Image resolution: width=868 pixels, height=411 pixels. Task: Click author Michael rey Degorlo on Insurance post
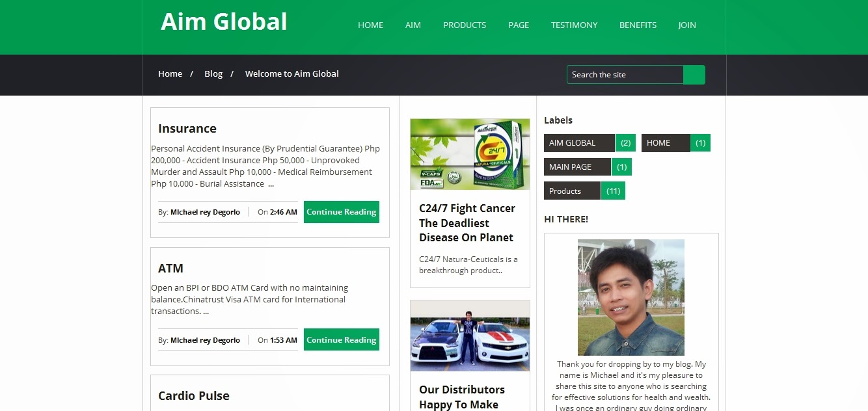click(205, 212)
